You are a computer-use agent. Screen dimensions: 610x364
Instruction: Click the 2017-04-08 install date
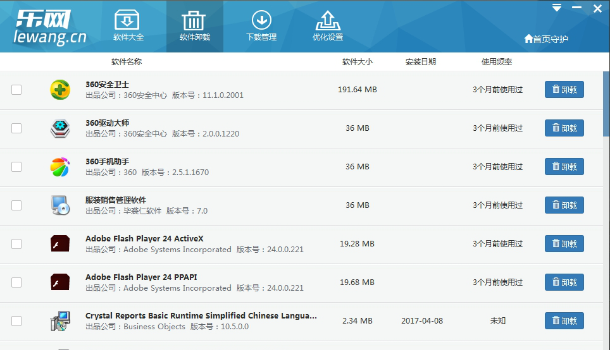(421, 321)
